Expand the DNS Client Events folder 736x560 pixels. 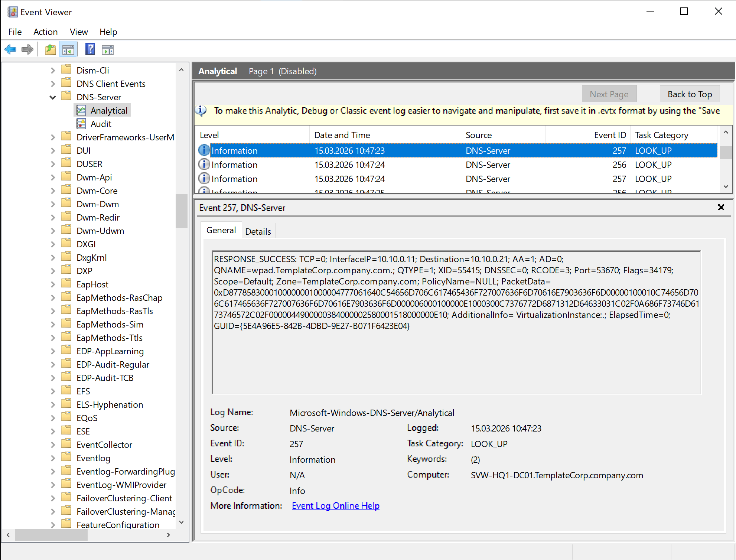coord(53,84)
